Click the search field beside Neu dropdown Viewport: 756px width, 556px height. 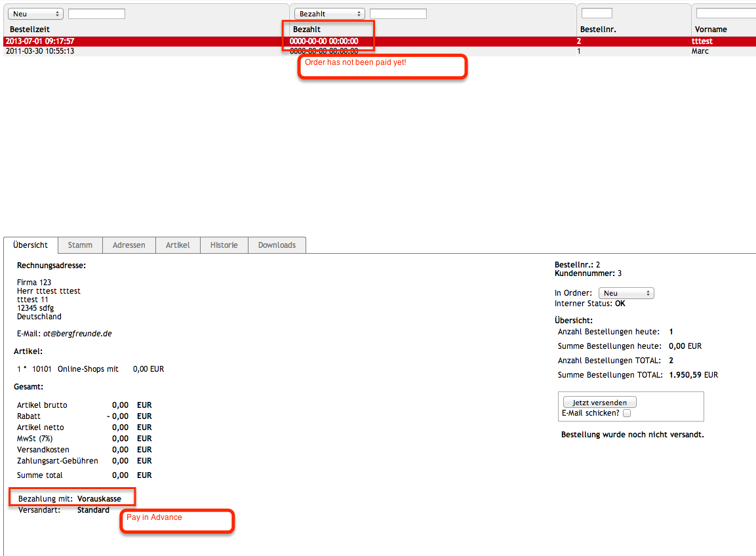click(x=96, y=14)
